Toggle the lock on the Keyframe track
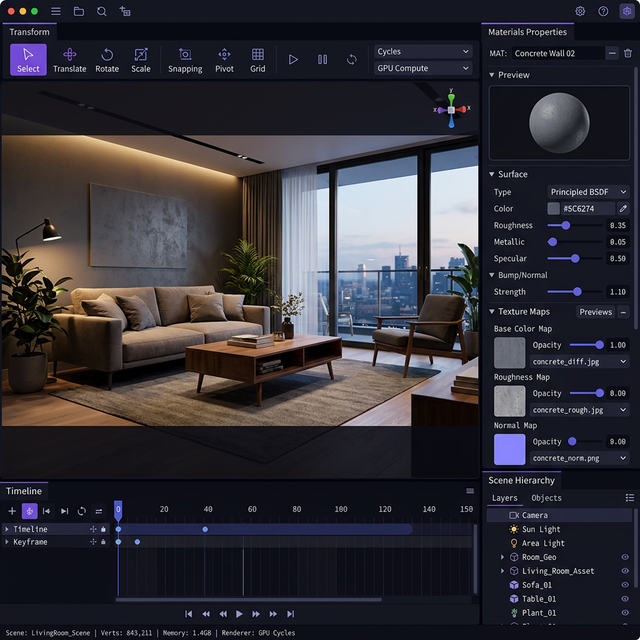Viewport: 640px width, 640px height. coord(103,542)
